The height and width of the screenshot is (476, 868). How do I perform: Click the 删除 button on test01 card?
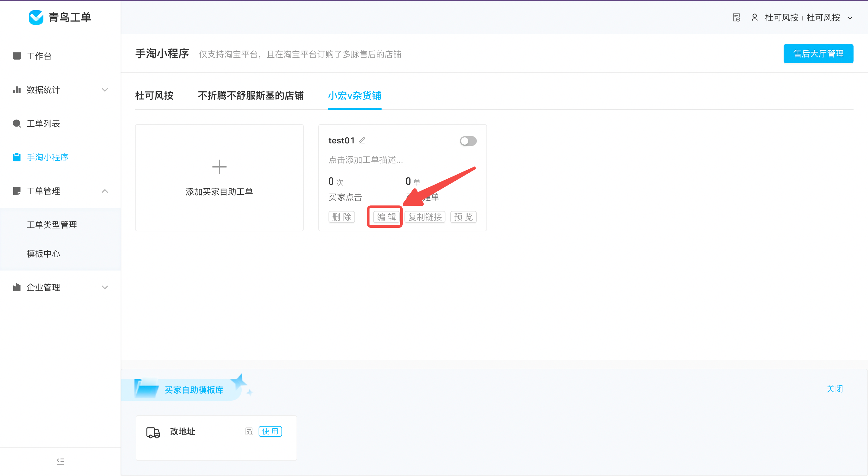point(342,217)
